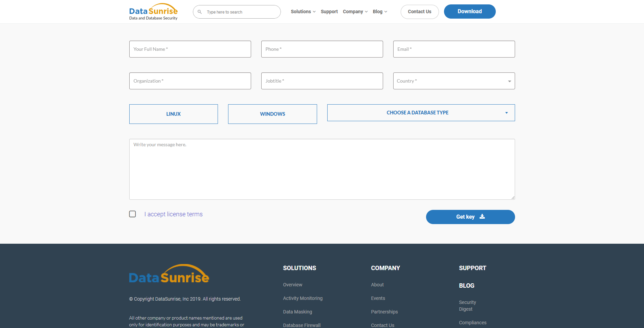Select the WINDOWS platform option
The height and width of the screenshot is (328, 644).
pyautogui.click(x=272, y=114)
